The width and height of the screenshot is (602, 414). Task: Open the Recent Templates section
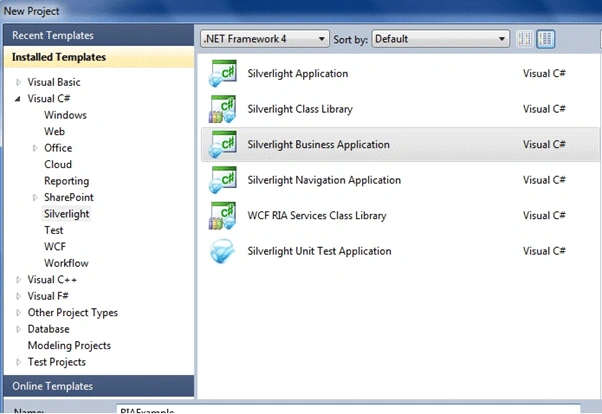(x=99, y=35)
